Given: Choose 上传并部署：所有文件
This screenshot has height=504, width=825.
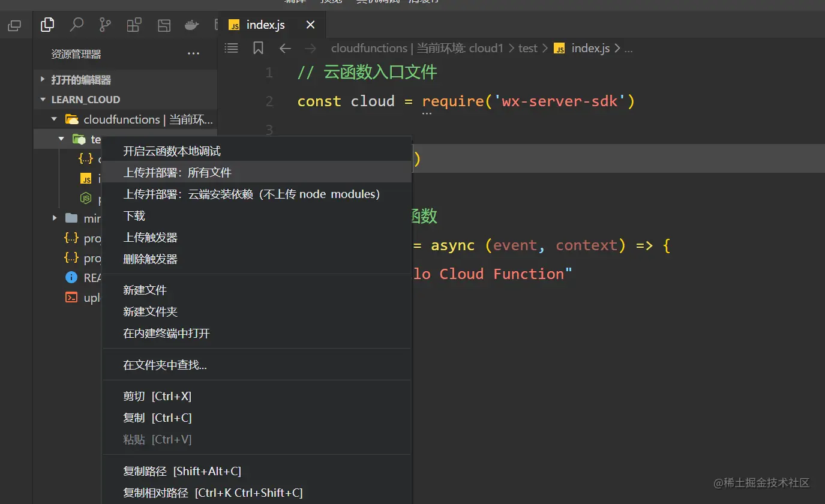Looking at the screenshot, I should 257,173.
